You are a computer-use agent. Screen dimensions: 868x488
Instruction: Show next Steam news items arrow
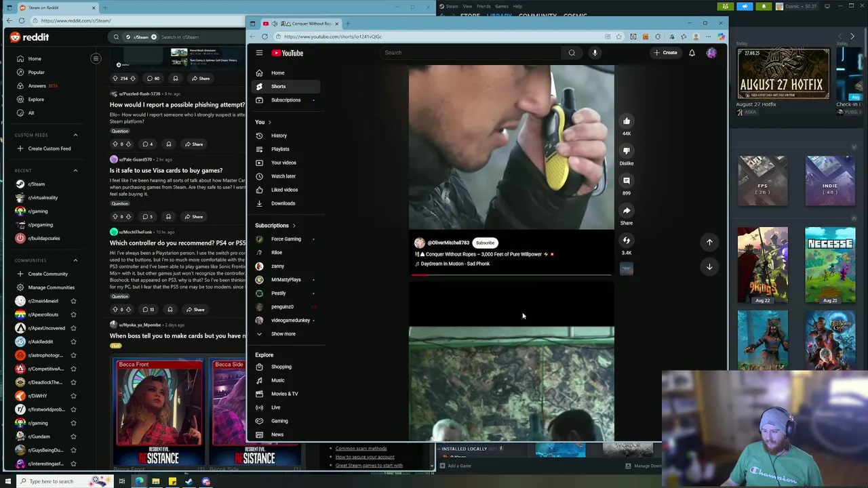pyautogui.click(x=852, y=37)
